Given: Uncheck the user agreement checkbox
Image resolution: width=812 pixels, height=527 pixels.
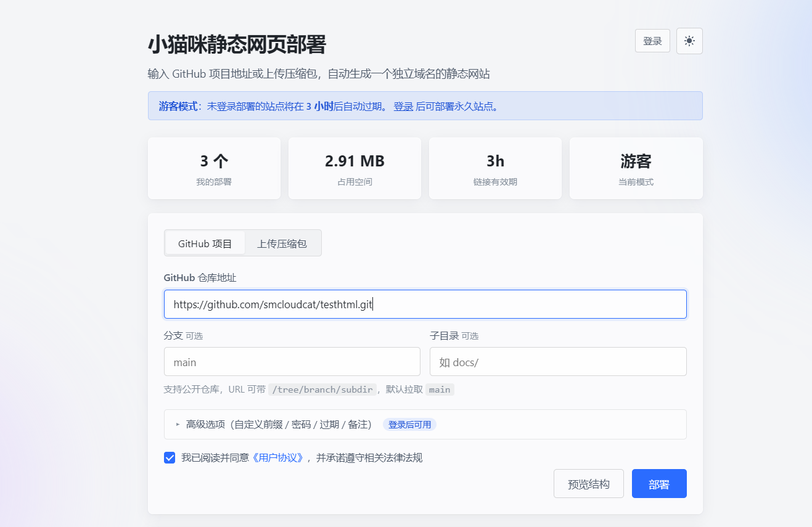Looking at the screenshot, I should point(170,457).
